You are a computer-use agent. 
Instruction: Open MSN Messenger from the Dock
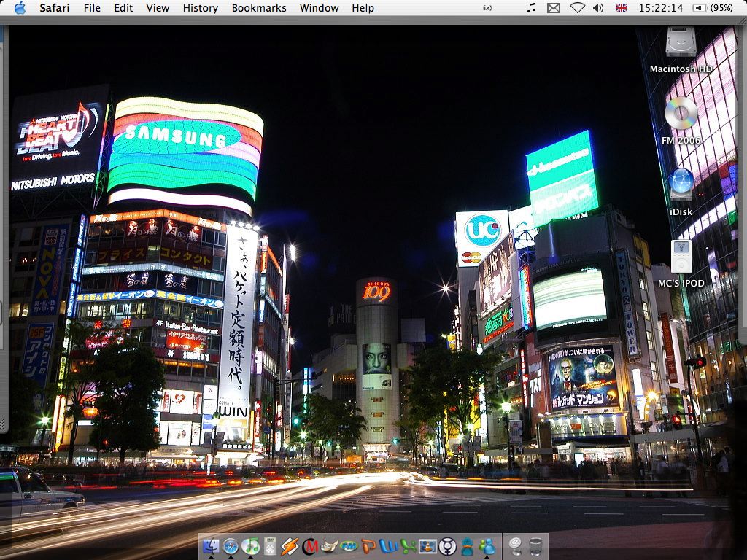pos(487,546)
